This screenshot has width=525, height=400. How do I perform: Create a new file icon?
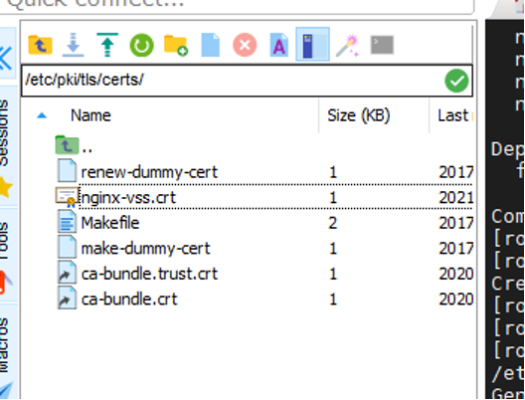(x=211, y=45)
